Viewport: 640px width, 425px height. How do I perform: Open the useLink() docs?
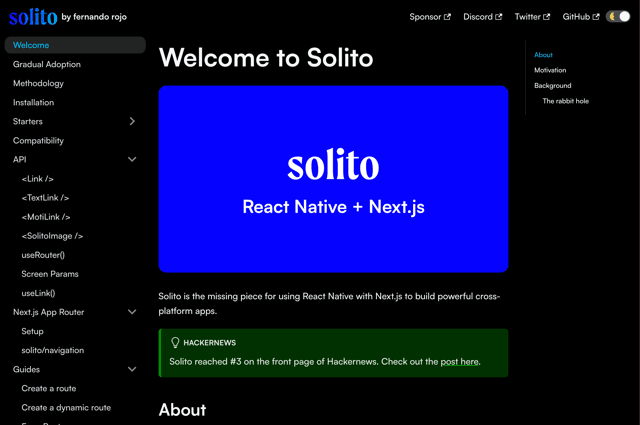(x=38, y=293)
